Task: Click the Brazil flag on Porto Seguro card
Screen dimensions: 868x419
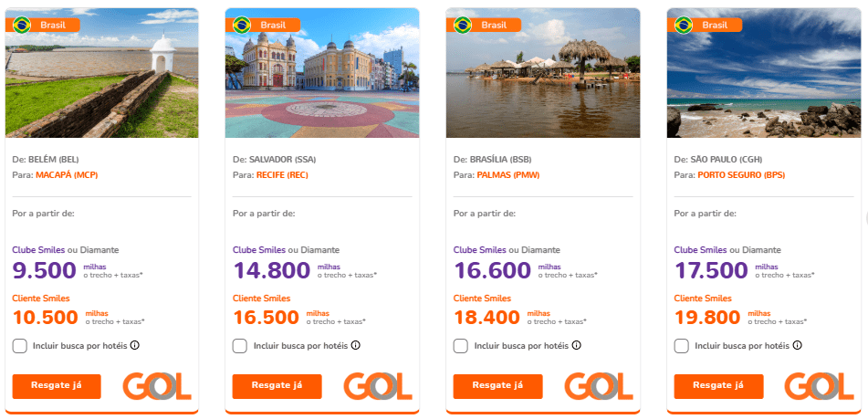Action: tap(684, 25)
